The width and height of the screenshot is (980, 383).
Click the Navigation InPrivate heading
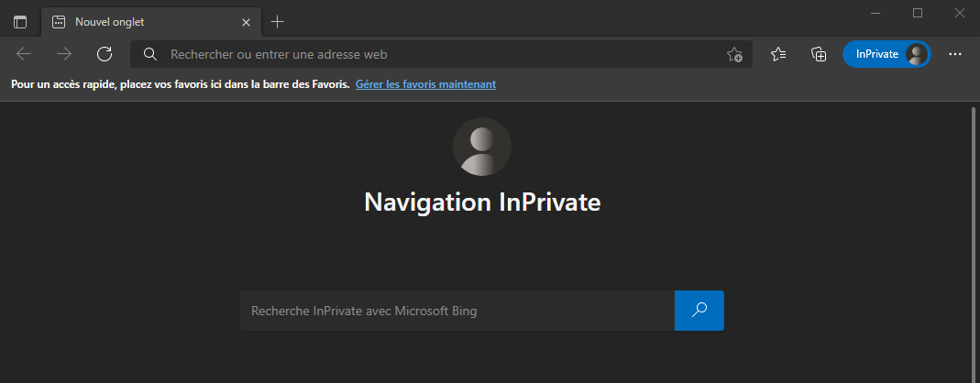pyautogui.click(x=482, y=202)
